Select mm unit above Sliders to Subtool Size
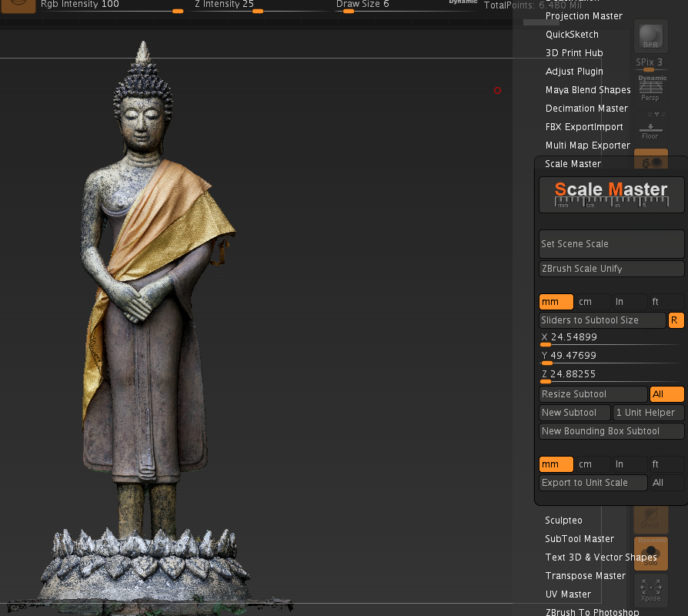 tap(556, 302)
